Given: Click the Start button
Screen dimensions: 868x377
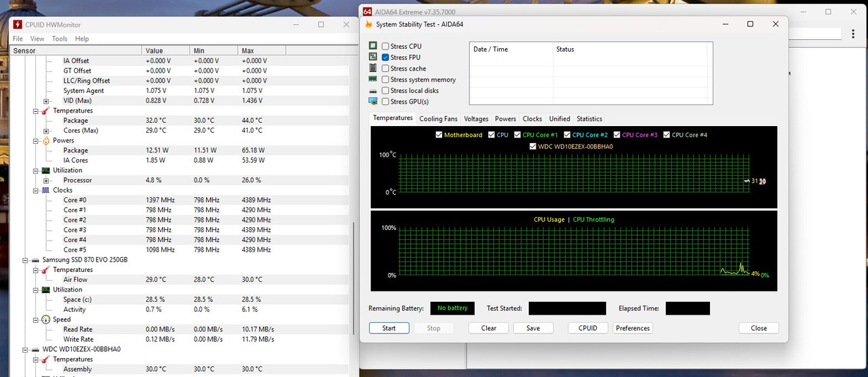Looking at the screenshot, I should point(389,328).
